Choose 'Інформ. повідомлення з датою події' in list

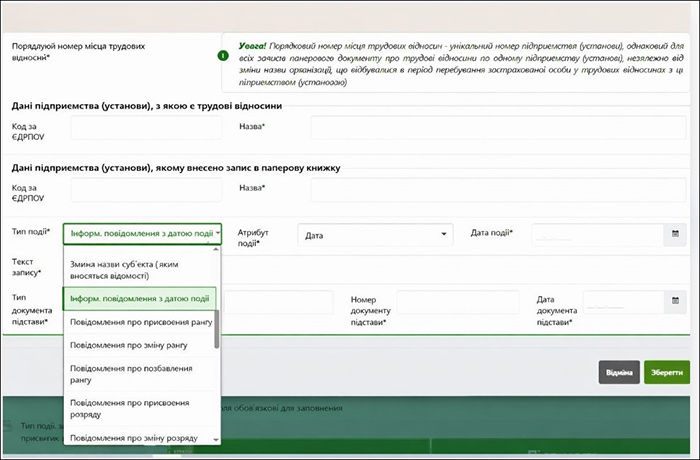(140, 298)
